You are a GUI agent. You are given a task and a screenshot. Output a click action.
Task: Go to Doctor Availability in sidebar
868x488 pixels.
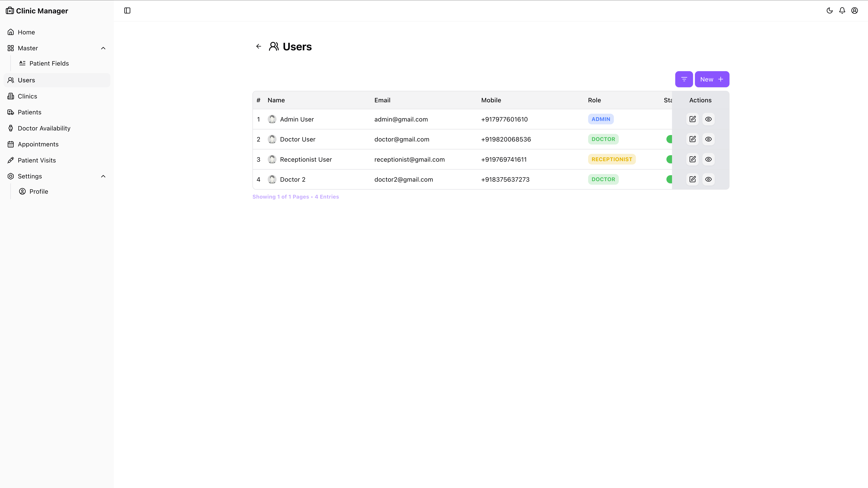pos(44,128)
